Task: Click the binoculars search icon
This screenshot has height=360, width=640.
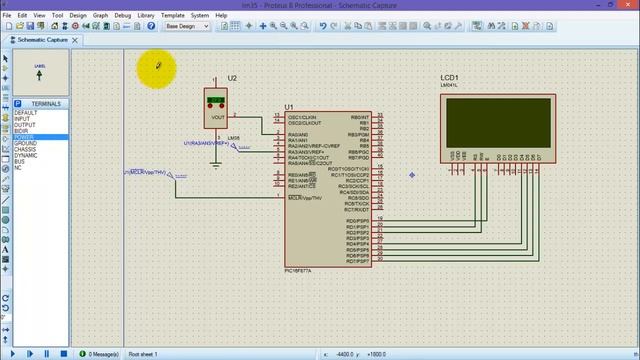Action: point(491,26)
